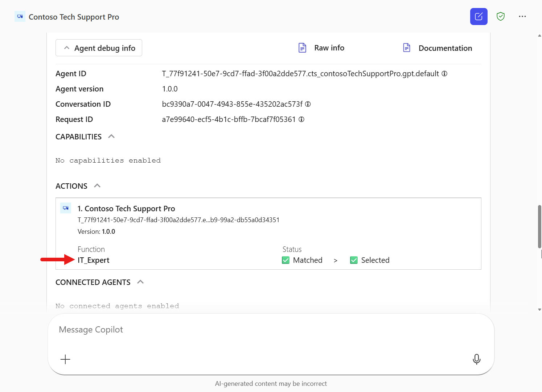Collapse the CAPABILITIES section chevron
This screenshot has height=392, width=542.
[x=111, y=136]
